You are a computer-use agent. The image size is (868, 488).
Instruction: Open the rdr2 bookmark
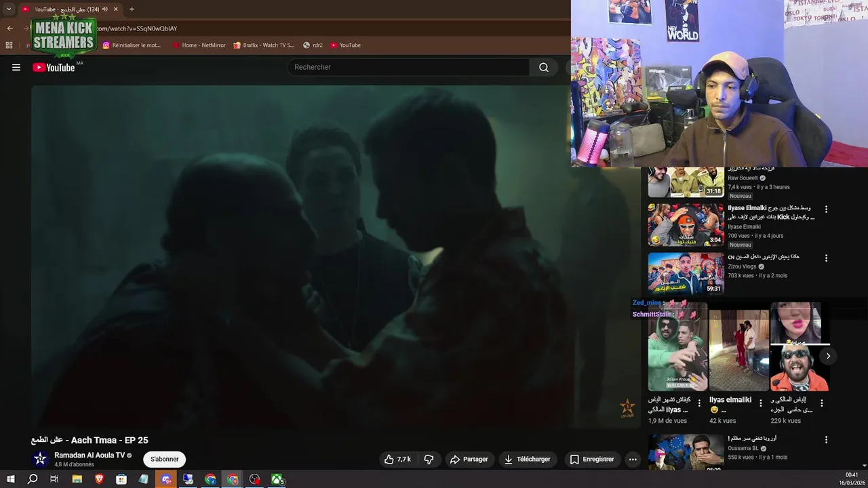click(x=313, y=45)
